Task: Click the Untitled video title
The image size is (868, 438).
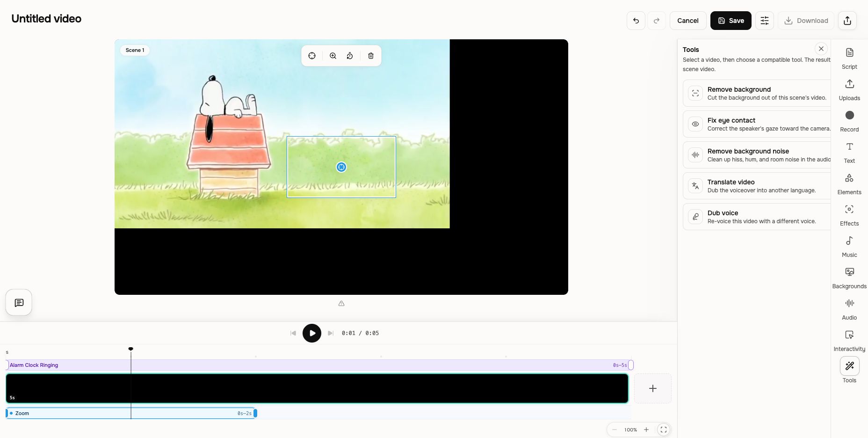Action: [46, 19]
